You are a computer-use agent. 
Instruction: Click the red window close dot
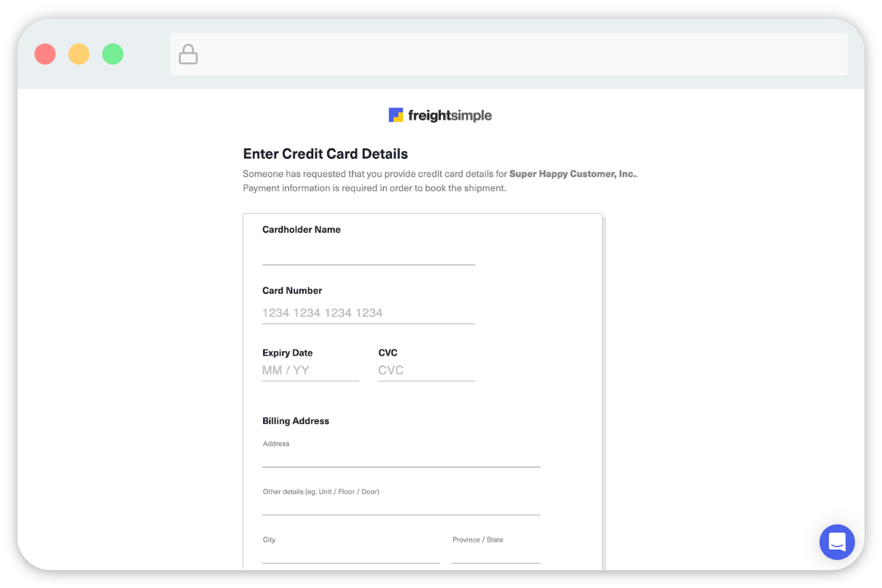(46, 54)
